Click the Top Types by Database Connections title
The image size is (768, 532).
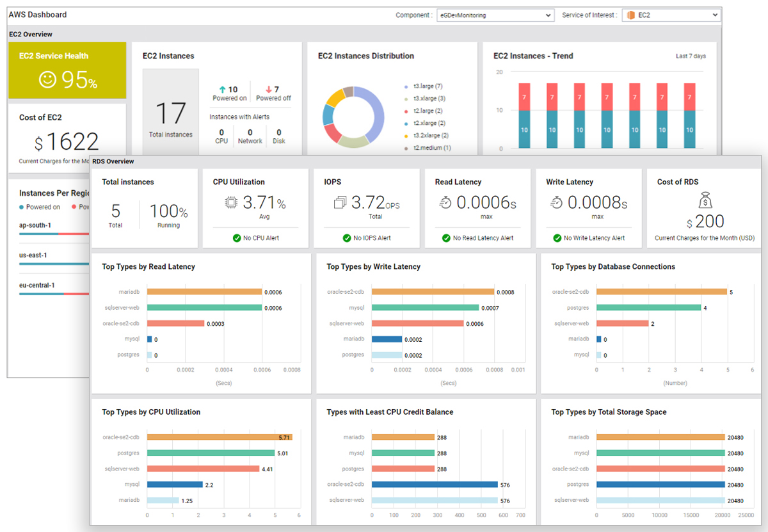[x=613, y=267]
